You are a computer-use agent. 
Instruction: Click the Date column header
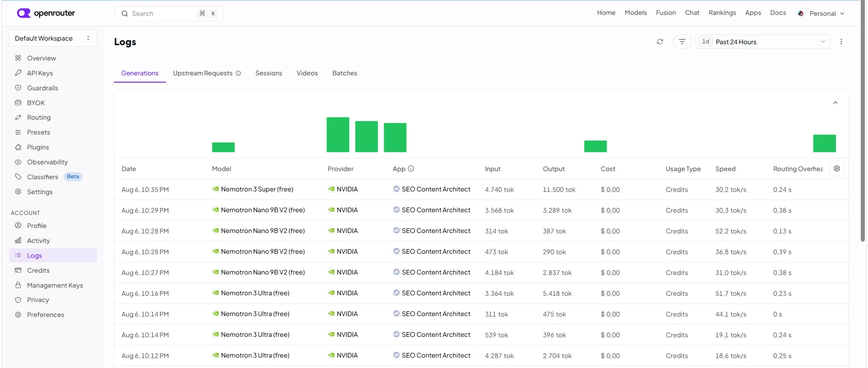click(x=129, y=169)
